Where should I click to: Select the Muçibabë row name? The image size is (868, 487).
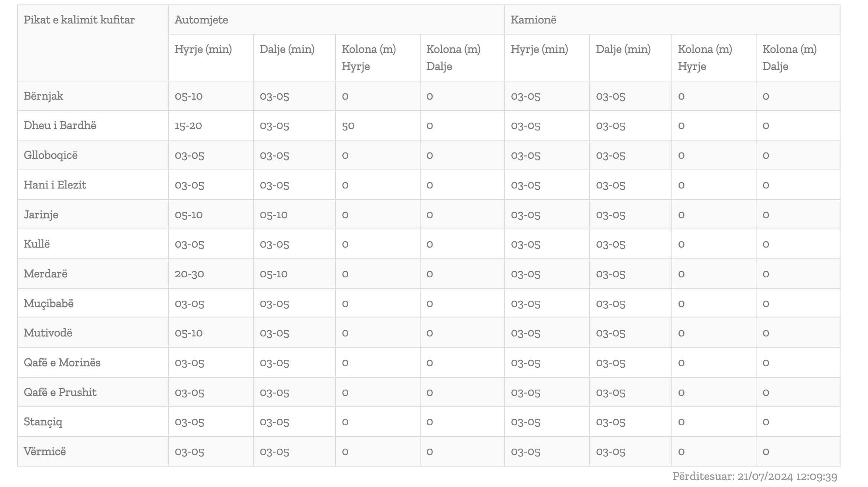49,303
